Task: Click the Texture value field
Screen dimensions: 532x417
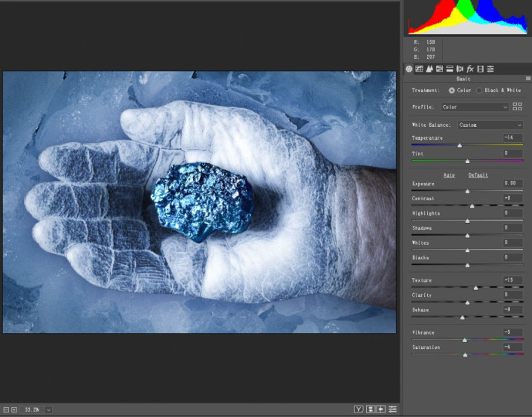Action: (512, 280)
